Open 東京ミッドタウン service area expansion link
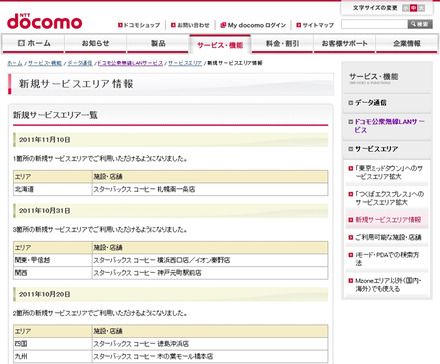The width and height of the screenshot is (440, 364). pos(389,172)
